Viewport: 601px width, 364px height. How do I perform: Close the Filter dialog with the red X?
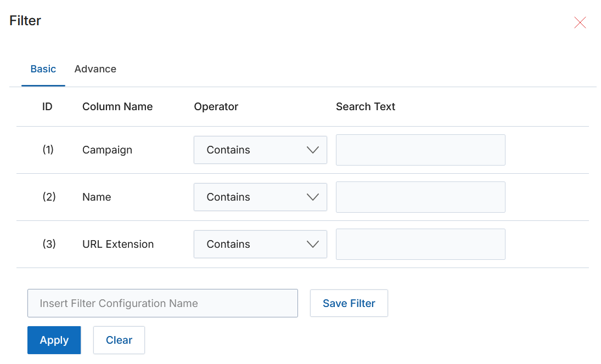click(580, 22)
